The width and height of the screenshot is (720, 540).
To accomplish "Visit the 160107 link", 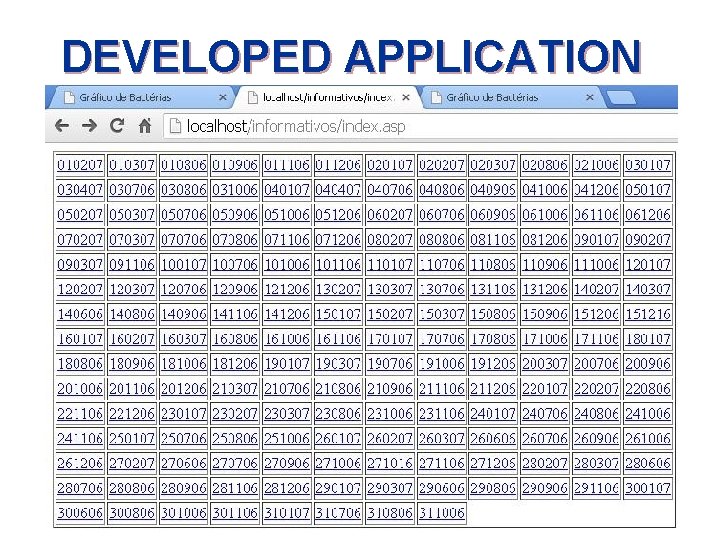I will 80,338.
